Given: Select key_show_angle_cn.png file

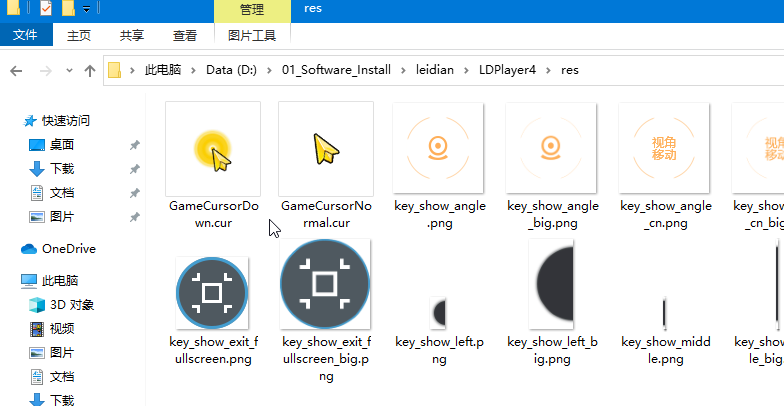Looking at the screenshot, I should pyautogui.click(x=665, y=149).
